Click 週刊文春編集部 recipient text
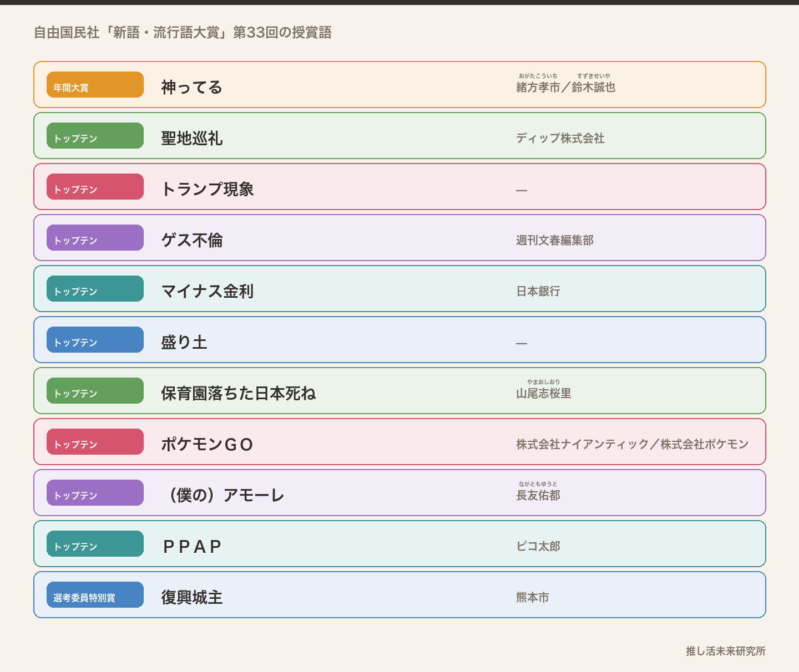 click(554, 240)
